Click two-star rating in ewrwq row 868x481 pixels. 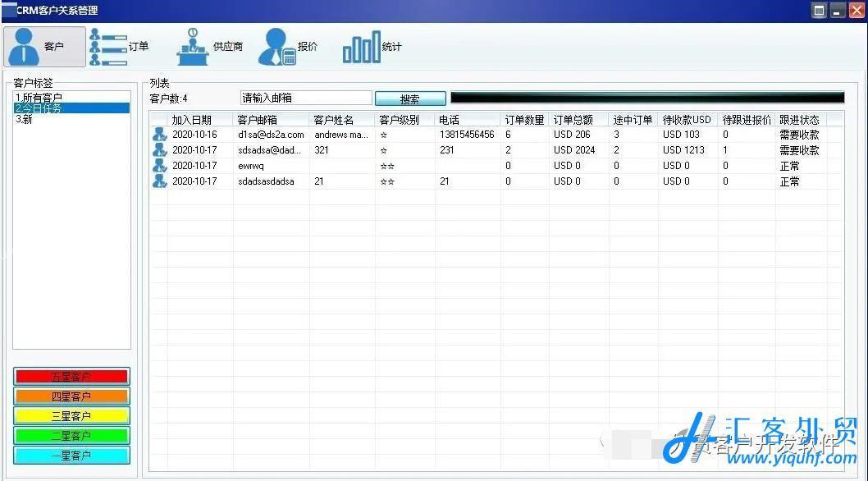pos(387,166)
